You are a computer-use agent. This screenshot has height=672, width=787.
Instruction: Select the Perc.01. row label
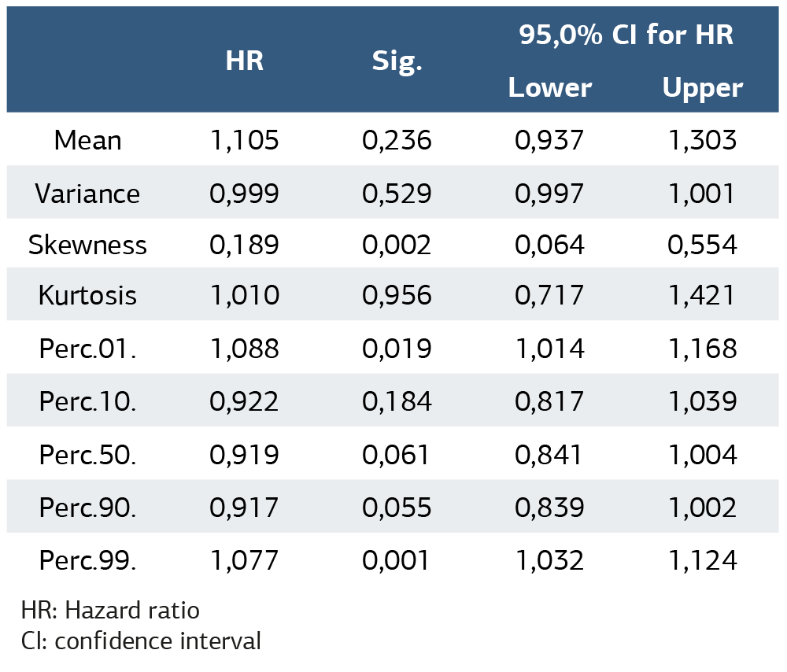pos(87,349)
